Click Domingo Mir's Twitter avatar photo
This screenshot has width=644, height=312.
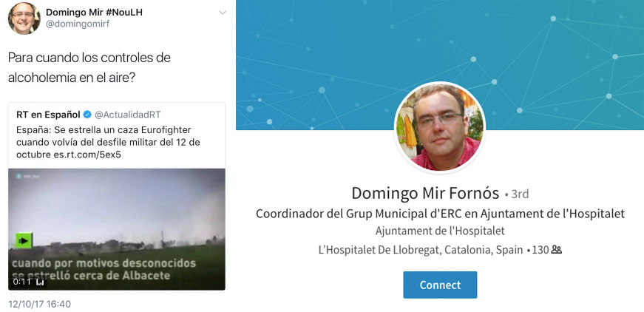(x=24, y=18)
